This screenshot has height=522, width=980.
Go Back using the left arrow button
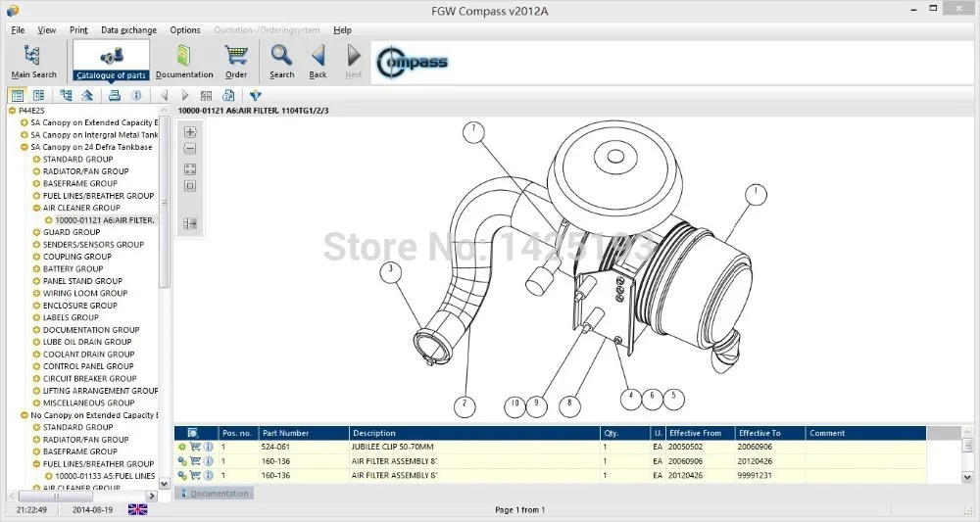point(318,61)
